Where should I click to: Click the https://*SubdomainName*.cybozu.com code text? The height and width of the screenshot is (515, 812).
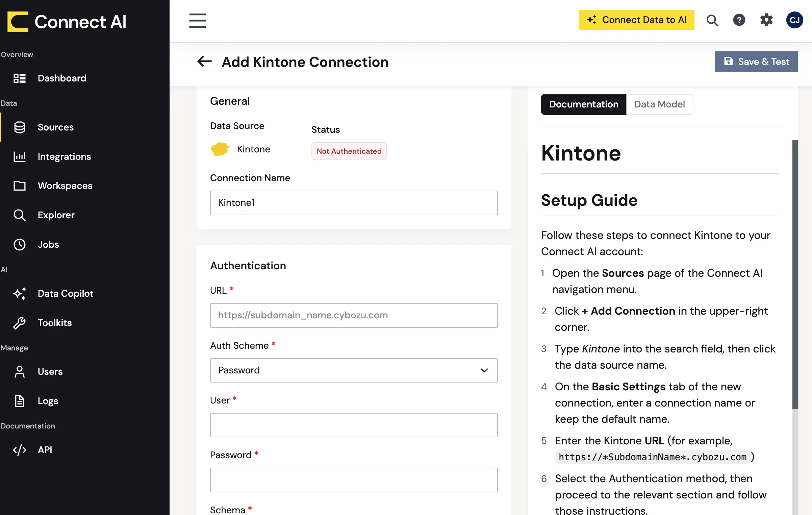(652, 457)
